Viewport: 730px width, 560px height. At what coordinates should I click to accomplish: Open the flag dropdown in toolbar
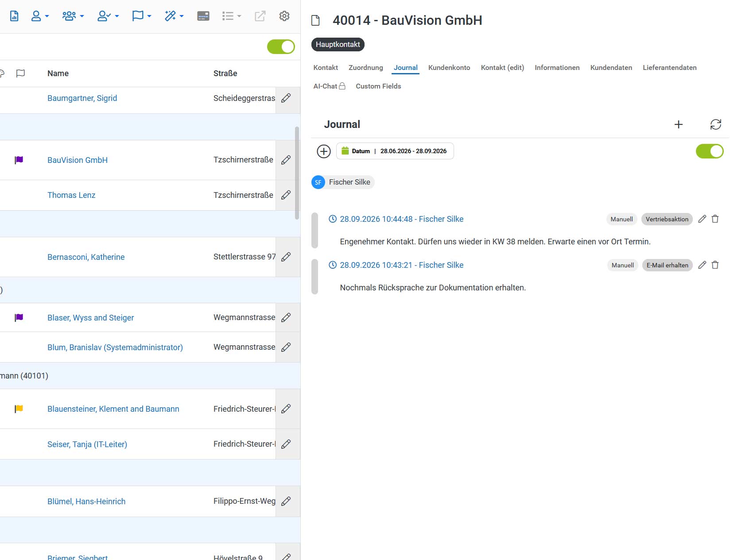point(142,16)
